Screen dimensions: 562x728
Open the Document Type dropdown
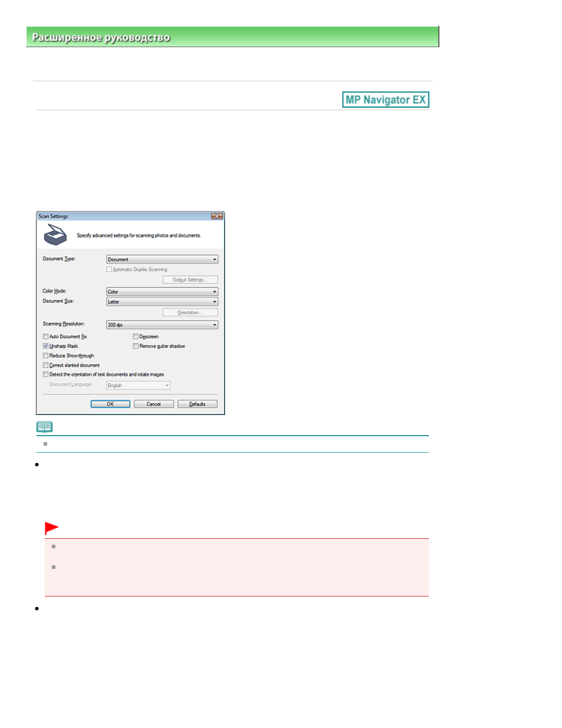pyautogui.click(x=162, y=259)
